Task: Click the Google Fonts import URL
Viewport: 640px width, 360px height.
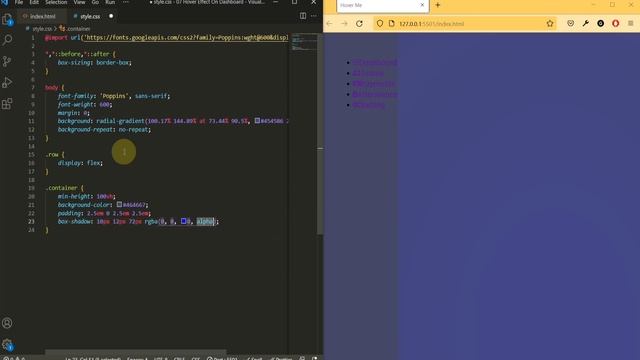Action: pos(186,38)
